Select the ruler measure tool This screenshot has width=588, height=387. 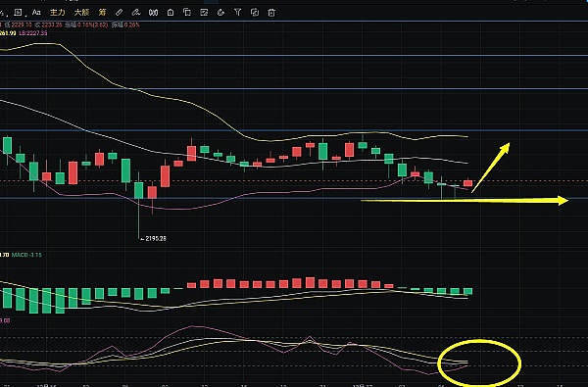tap(119, 13)
